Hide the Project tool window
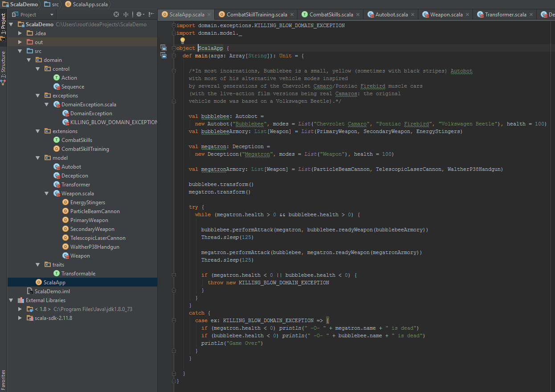555x392 pixels. (x=151, y=15)
